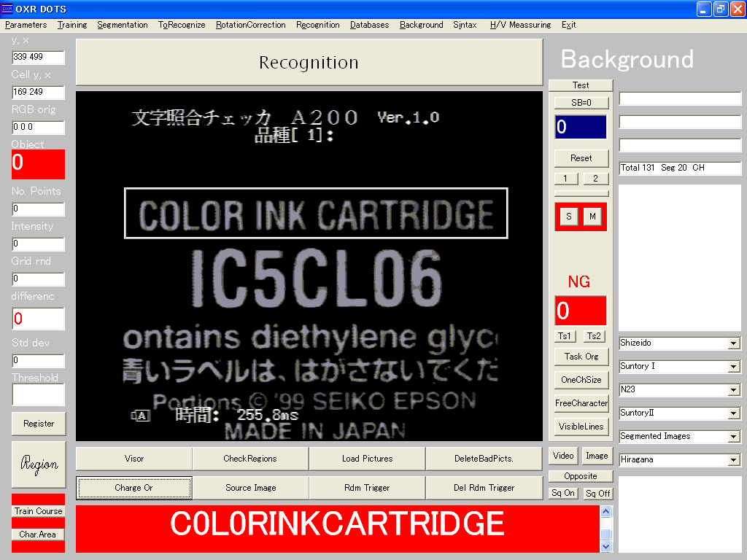Open the H/V Meassuring menu
The width and height of the screenshot is (747, 560).
point(520,25)
